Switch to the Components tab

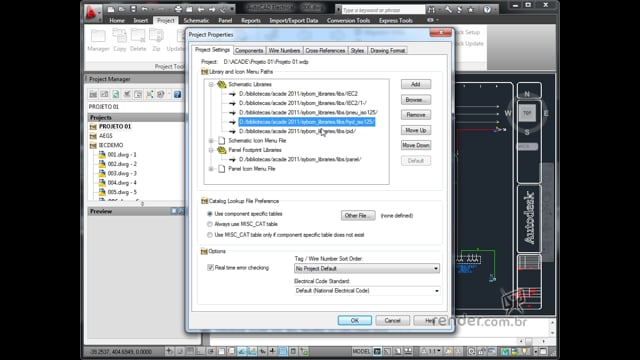tap(249, 51)
